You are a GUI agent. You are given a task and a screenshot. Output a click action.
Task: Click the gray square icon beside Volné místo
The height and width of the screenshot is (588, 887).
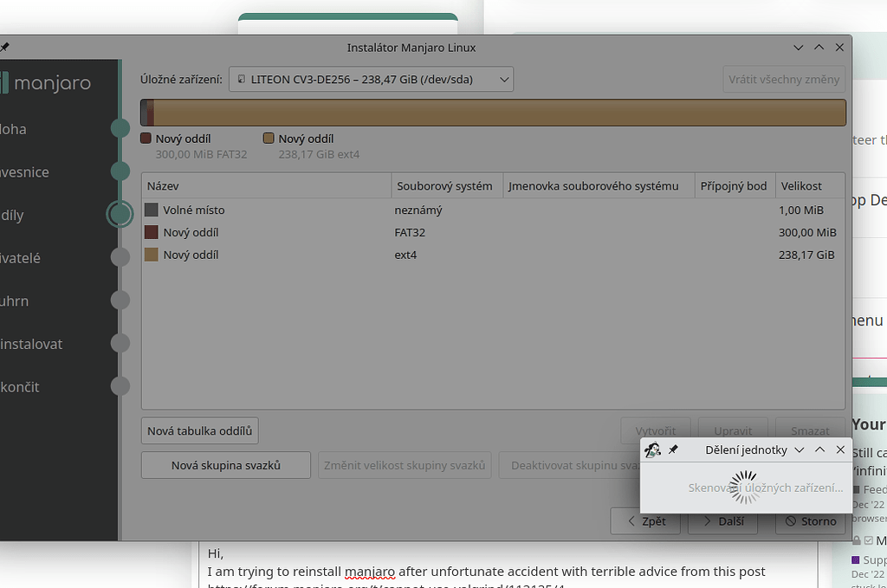149,210
